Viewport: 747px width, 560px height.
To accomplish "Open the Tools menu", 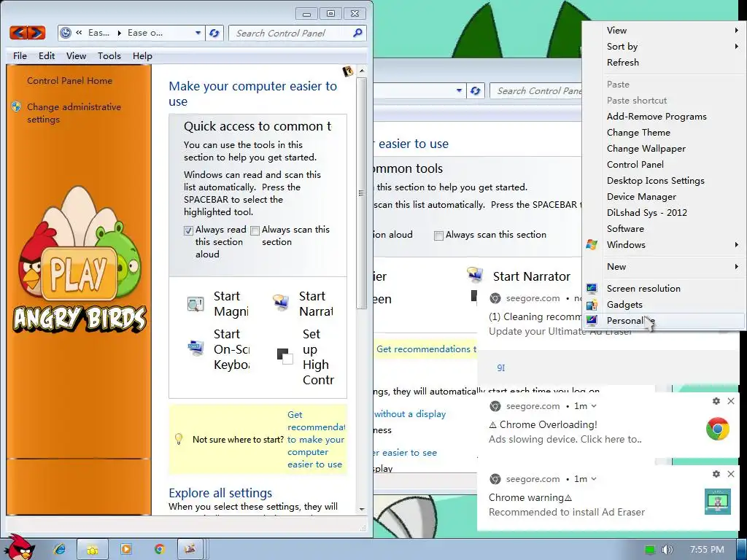I will pos(109,55).
